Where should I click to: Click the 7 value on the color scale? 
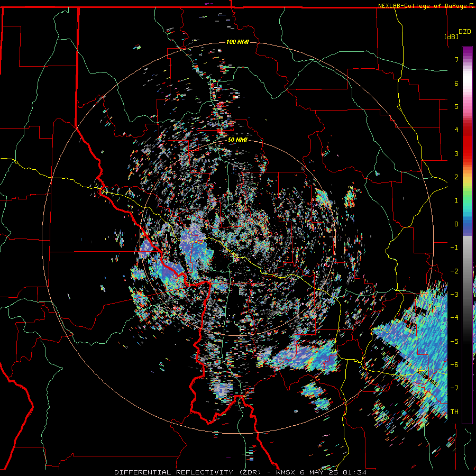click(x=456, y=59)
